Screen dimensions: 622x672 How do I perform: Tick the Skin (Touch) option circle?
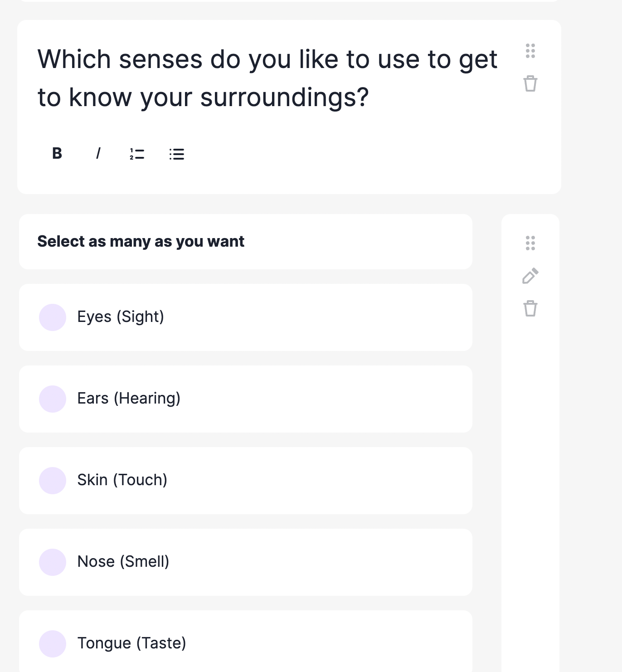coord(53,481)
